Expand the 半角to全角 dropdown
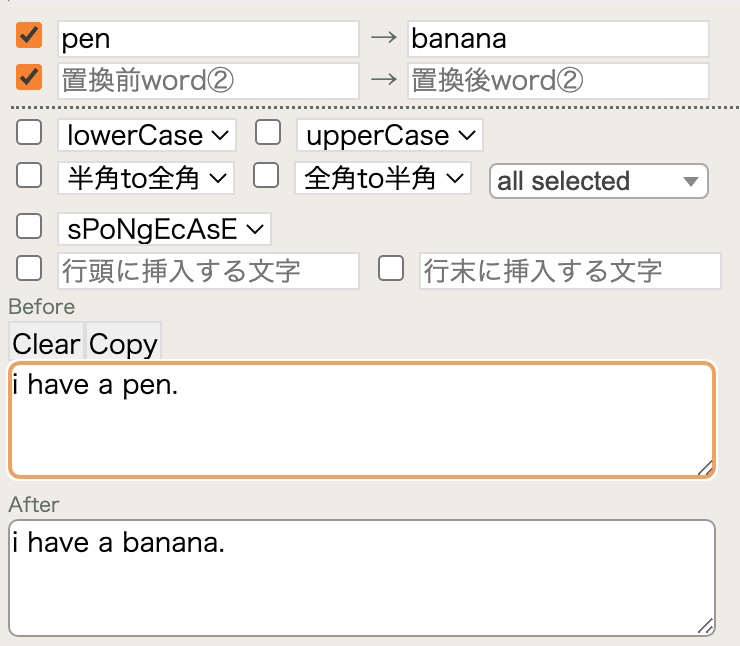This screenshot has height=646, width=740. tap(146, 178)
